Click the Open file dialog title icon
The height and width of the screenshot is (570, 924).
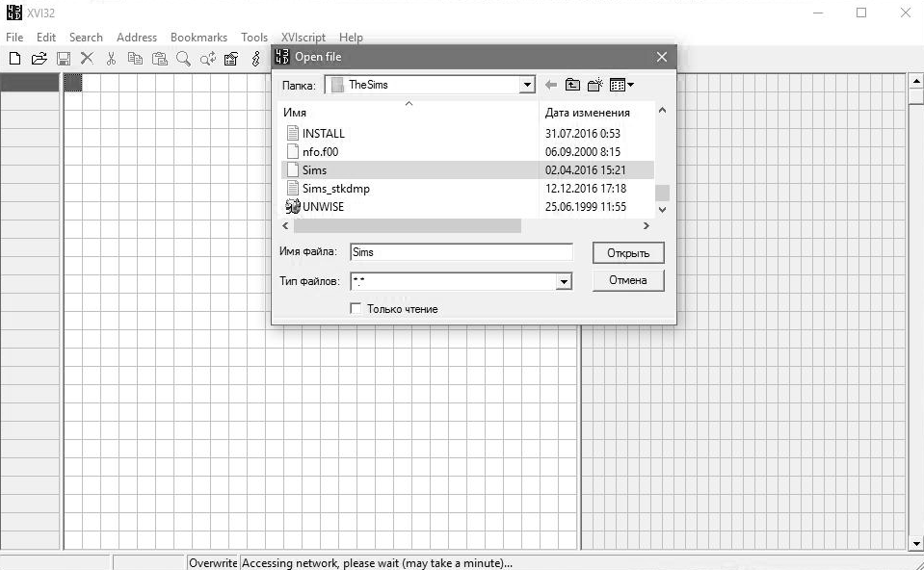[x=283, y=57]
